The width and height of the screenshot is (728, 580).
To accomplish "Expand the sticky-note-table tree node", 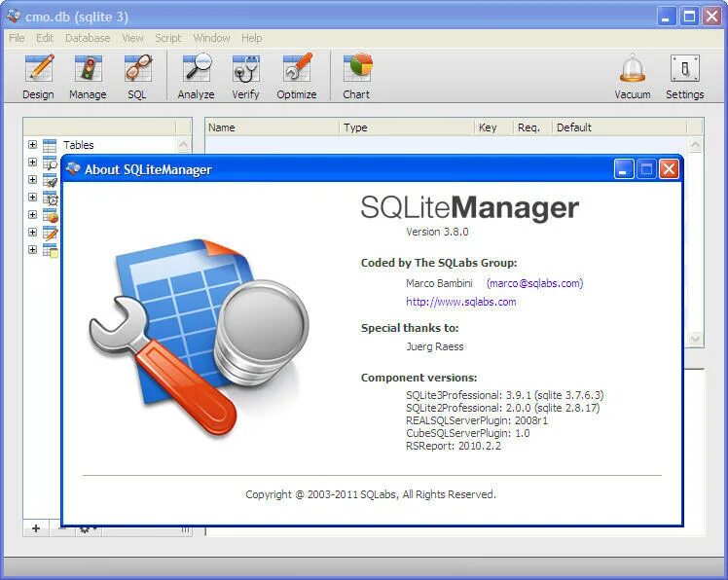I will (32, 250).
